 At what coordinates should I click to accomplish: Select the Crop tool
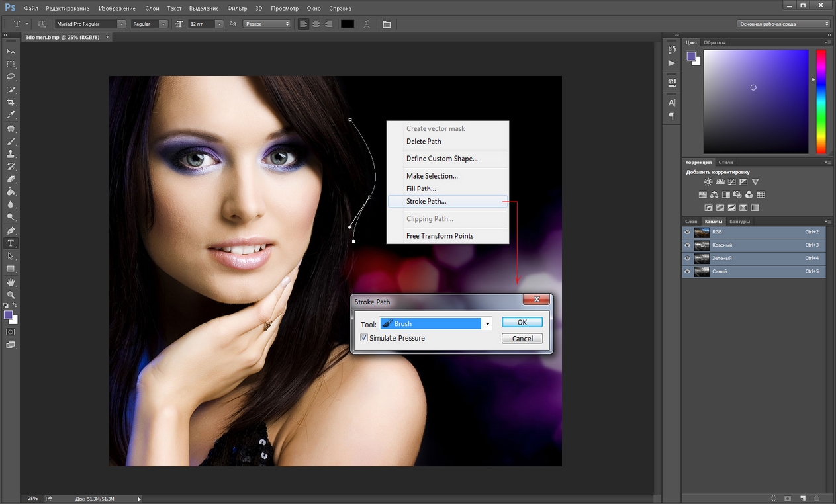11,102
